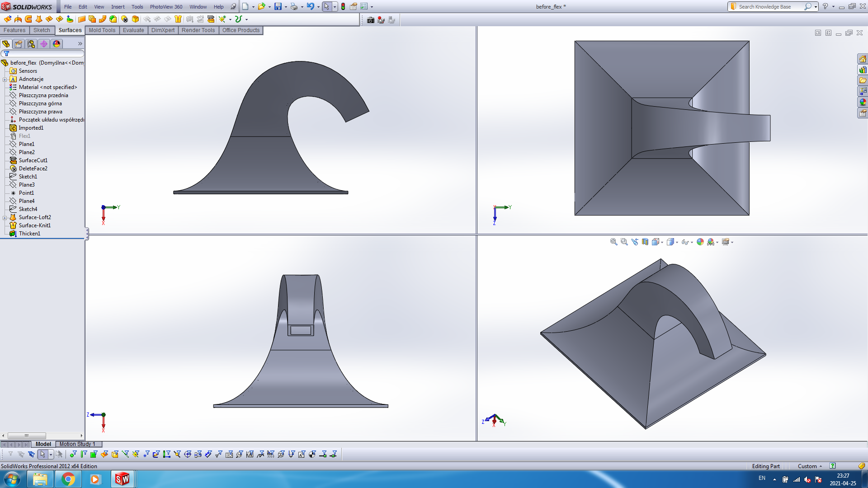The height and width of the screenshot is (488, 868).
Task: Open the Save dropdown arrow
Action: pos(286,7)
